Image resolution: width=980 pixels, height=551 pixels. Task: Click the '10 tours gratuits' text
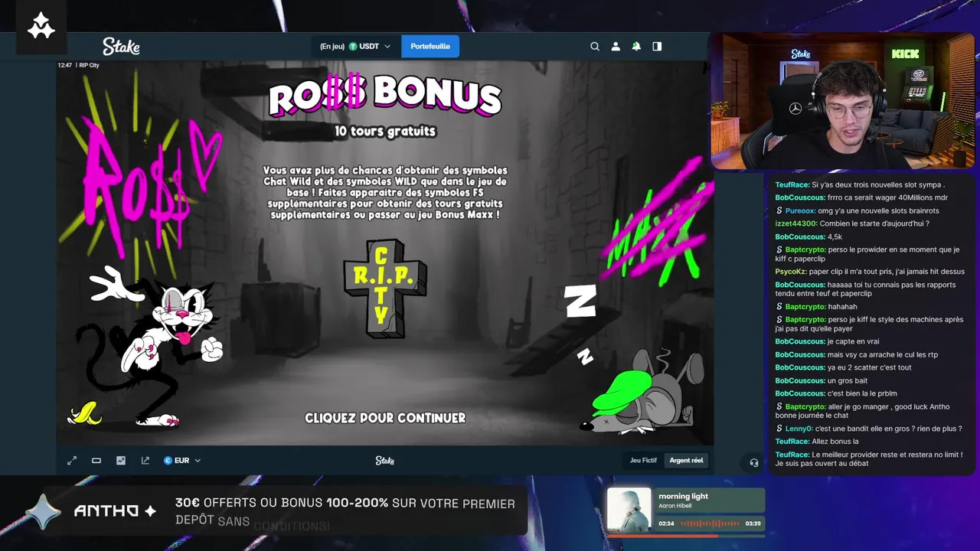[385, 132]
